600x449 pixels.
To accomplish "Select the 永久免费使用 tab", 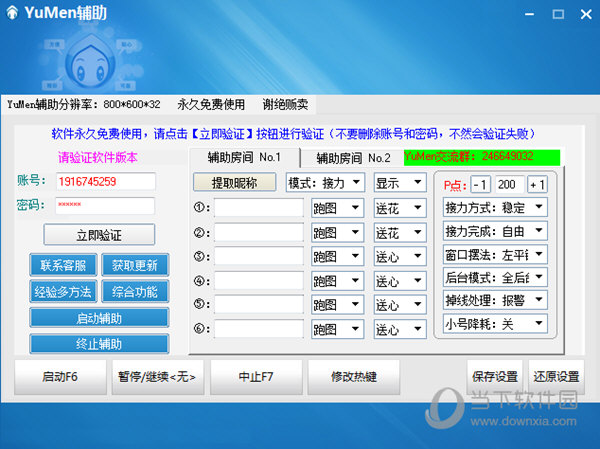I will point(211,104).
